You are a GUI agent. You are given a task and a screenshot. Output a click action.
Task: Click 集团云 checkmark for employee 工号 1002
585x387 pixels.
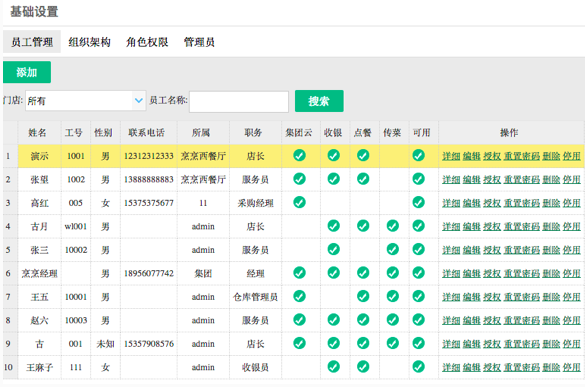tap(299, 179)
